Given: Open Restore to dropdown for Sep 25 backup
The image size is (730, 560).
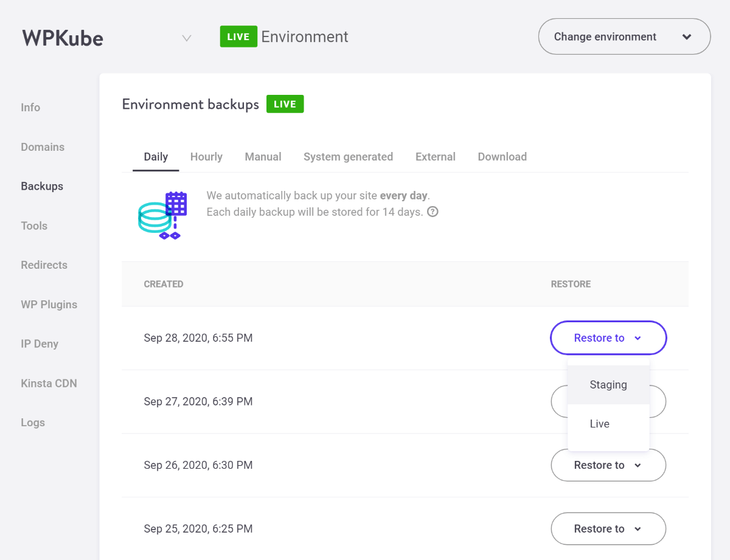Looking at the screenshot, I should (x=608, y=529).
